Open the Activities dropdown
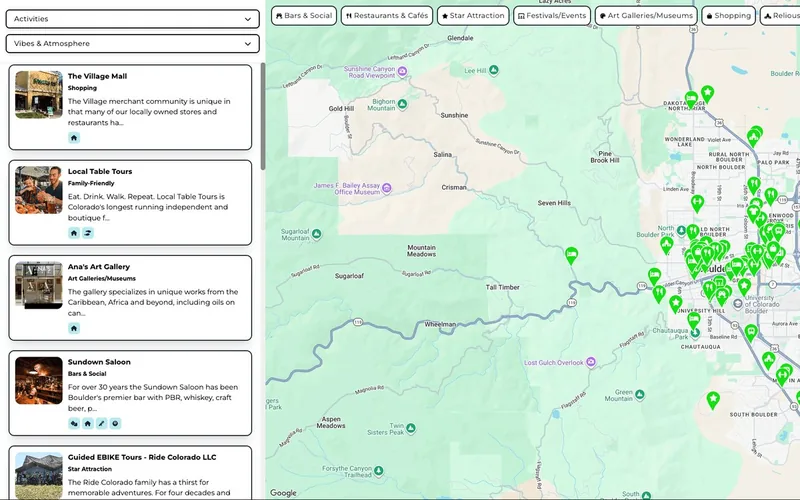The width and height of the screenshot is (800, 500). (x=133, y=19)
